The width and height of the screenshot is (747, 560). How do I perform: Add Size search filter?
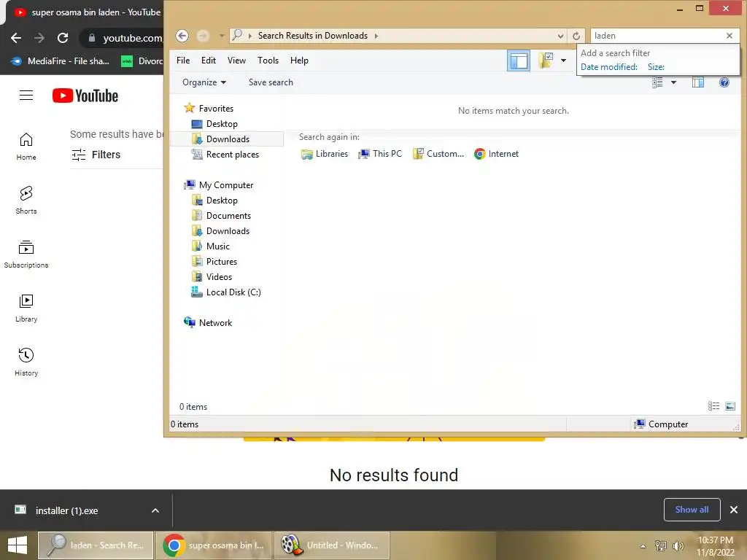656,67
